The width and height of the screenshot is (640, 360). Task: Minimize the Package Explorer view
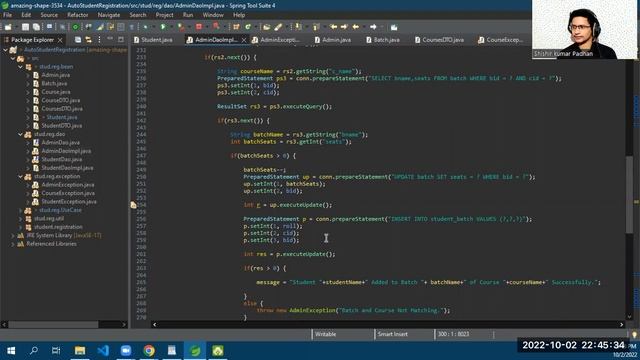[x=110, y=39]
